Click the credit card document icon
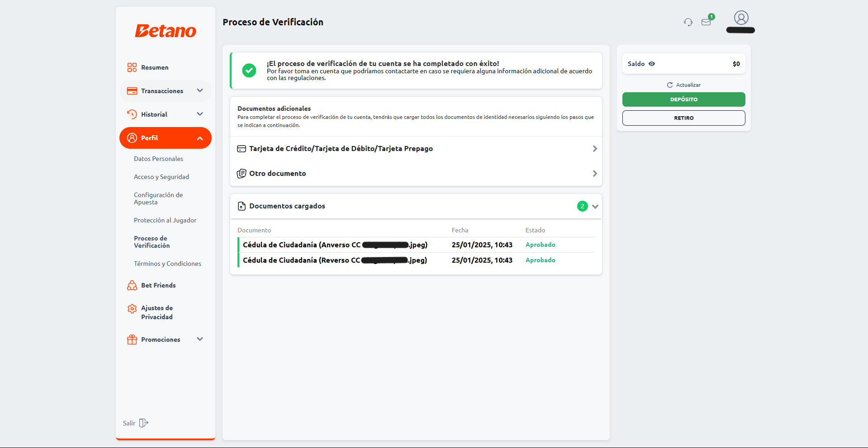This screenshot has width=868, height=448. [x=242, y=149]
